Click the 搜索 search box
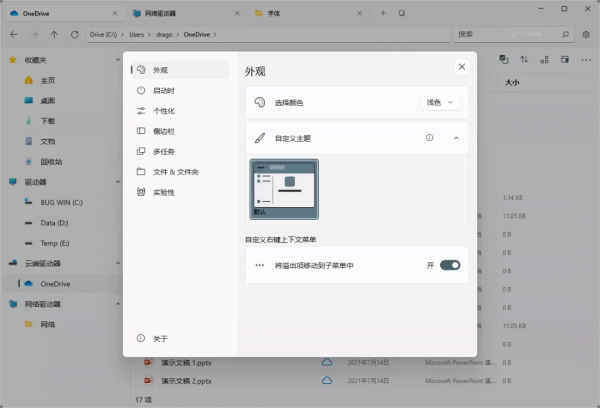This screenshot has width=600, height=408. pos(513,34)
